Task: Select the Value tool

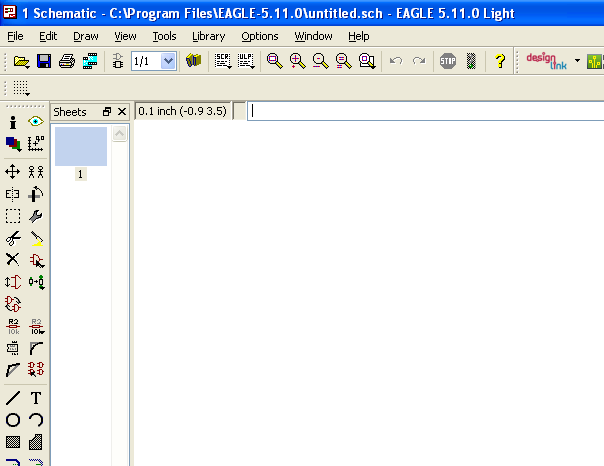Action: tap(37, 327)
